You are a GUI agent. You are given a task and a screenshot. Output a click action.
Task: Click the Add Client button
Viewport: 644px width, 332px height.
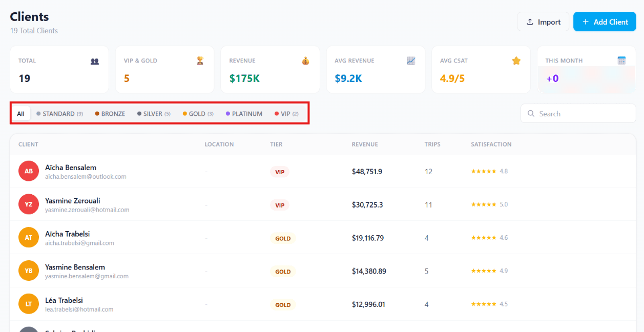click(x=605, y=22)
